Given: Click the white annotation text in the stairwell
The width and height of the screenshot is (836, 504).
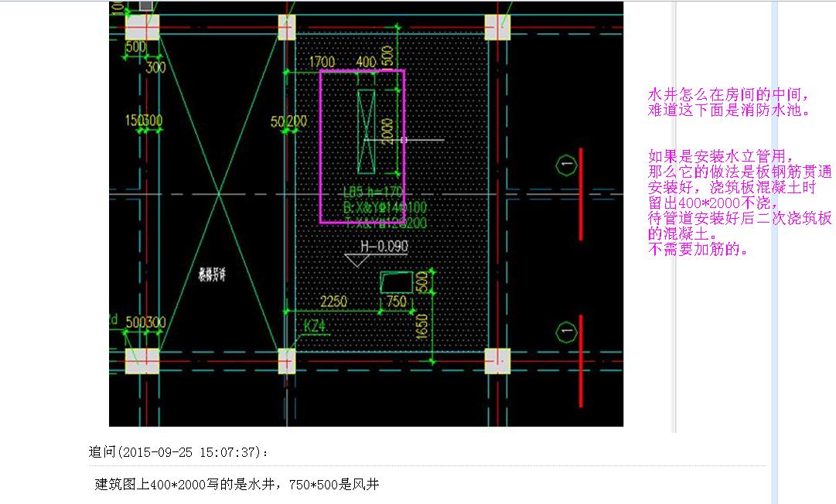Looking at the screenshot, I should pyautogui.click(x=212, y=274).
